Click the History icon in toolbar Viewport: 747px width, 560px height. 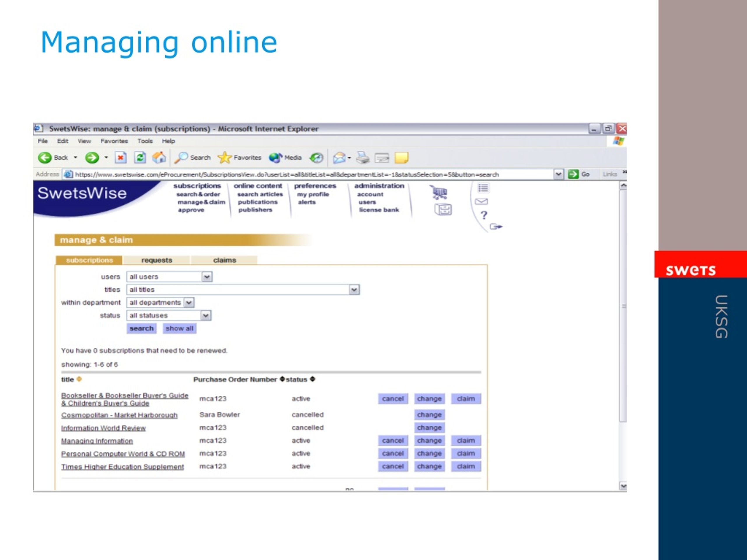click(x=316, y=157)
